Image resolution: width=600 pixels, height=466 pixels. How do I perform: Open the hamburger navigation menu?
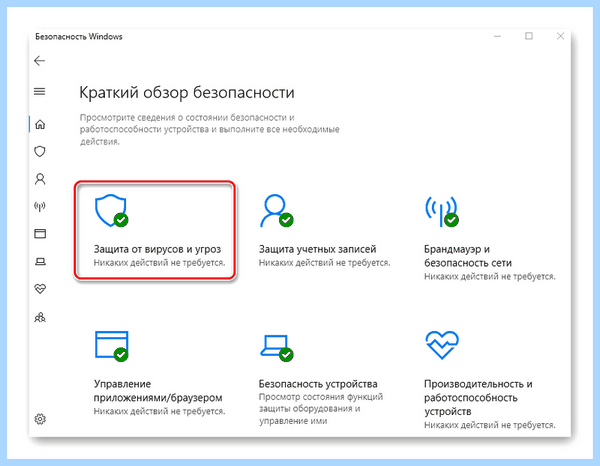tap(39, 91)
